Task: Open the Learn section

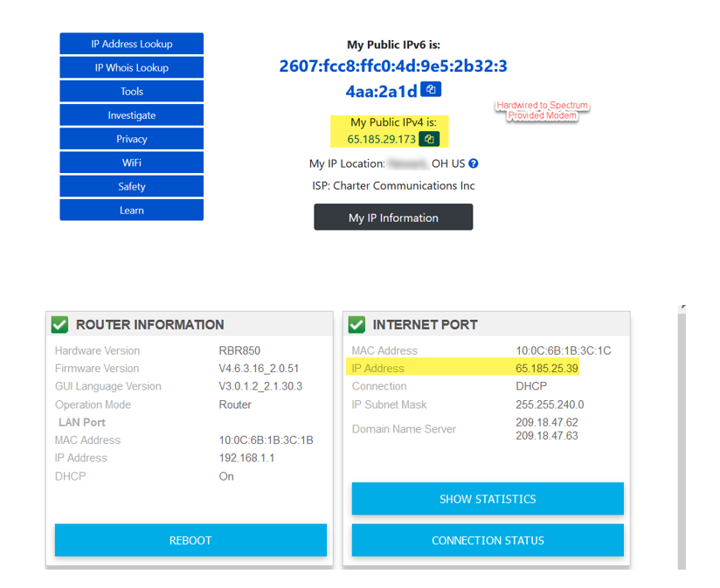Action: click(x=131, y=210)
